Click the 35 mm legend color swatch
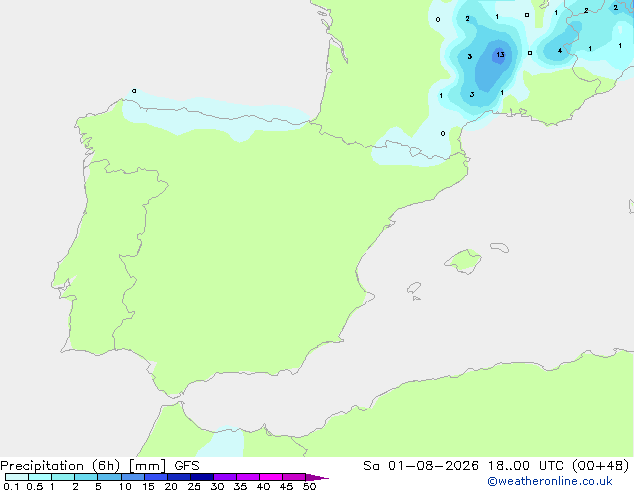 point(248,477)
